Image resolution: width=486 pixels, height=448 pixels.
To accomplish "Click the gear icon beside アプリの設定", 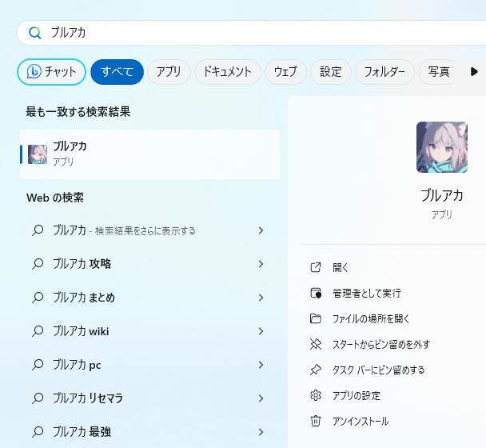I will pos(316,395).
